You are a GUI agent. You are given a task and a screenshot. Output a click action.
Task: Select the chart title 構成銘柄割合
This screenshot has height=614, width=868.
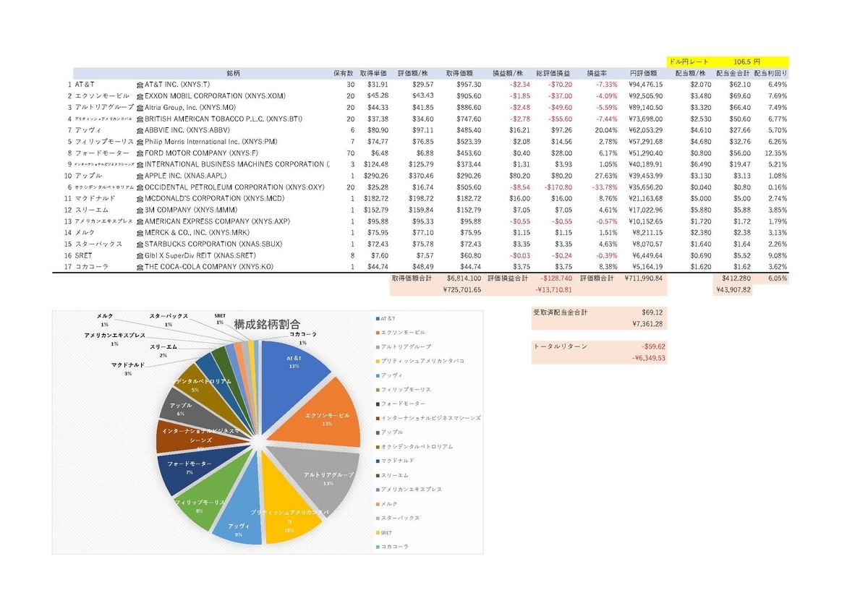click(x=267, y=325)
